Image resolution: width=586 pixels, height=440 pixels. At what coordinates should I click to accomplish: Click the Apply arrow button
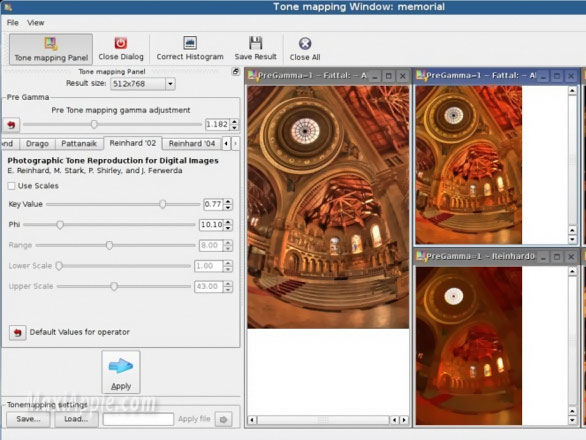coord(121,372)
